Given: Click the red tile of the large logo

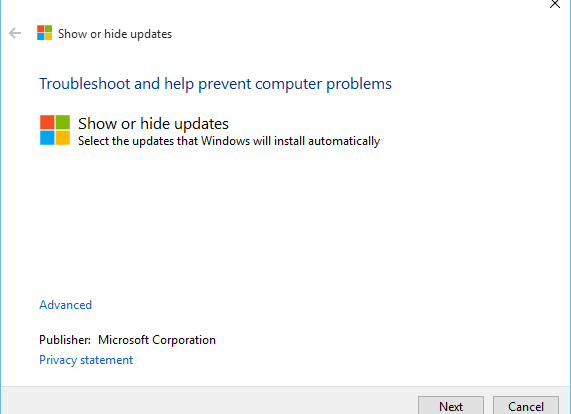Looking at the screenshot, I should (x=47, y=122).
